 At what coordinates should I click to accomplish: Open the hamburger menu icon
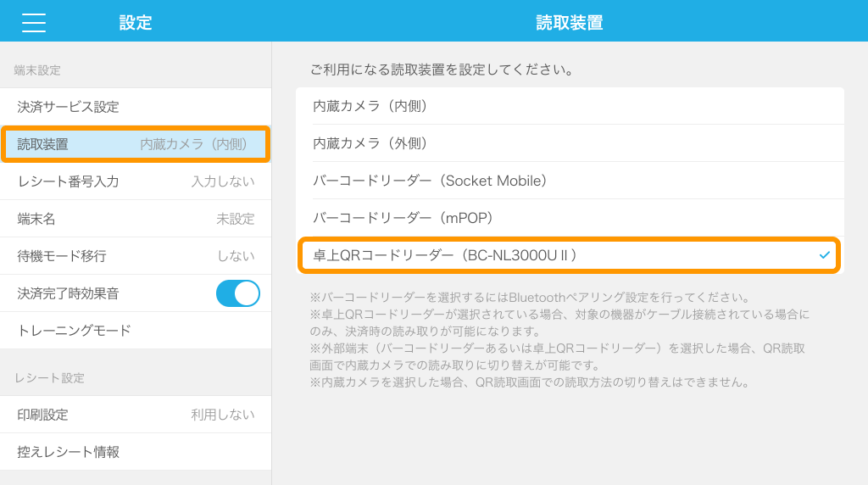pos(34,23)
